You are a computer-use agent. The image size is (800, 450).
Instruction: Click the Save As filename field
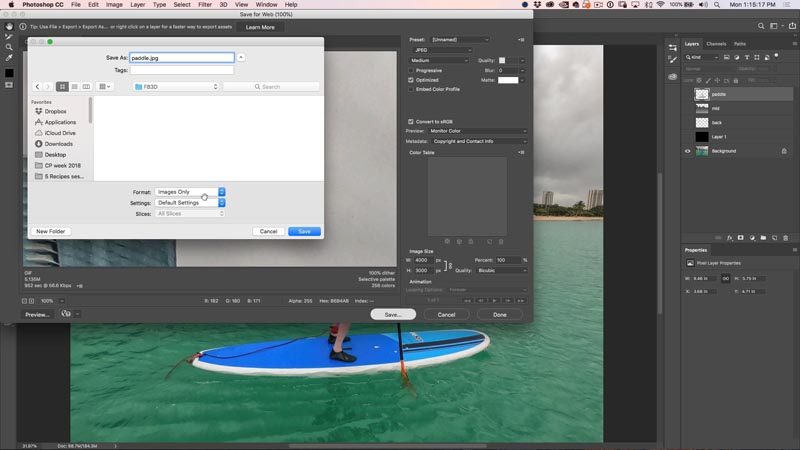click(x=182, y=58)
